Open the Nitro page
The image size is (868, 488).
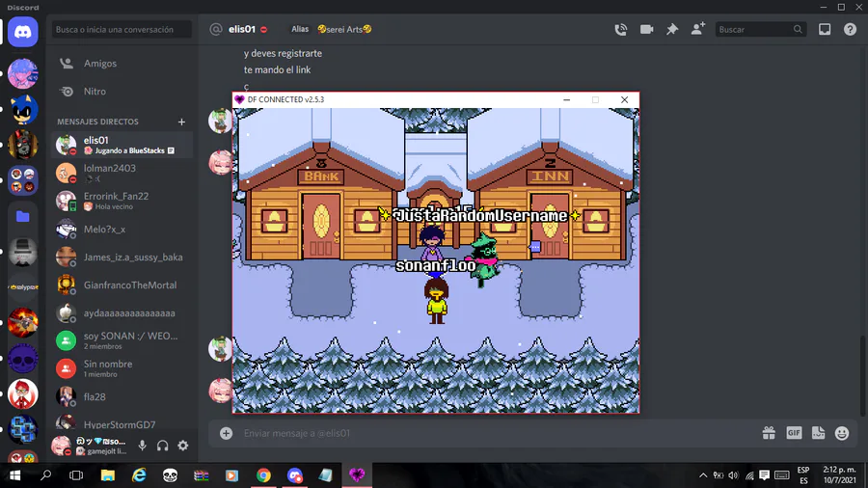[122, 92]
